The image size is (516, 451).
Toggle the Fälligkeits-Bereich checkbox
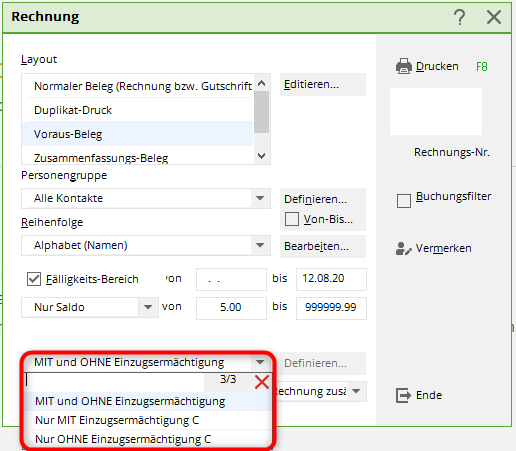tap(34, 279)
